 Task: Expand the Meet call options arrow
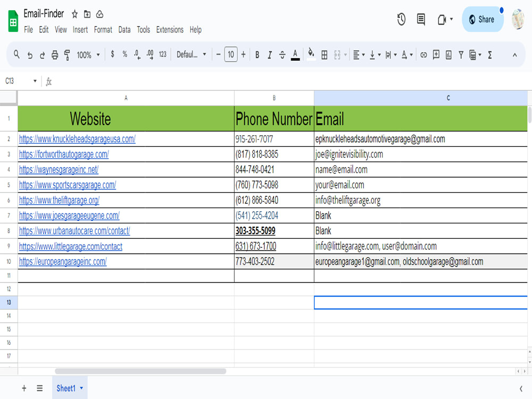(x=451, y=19)
